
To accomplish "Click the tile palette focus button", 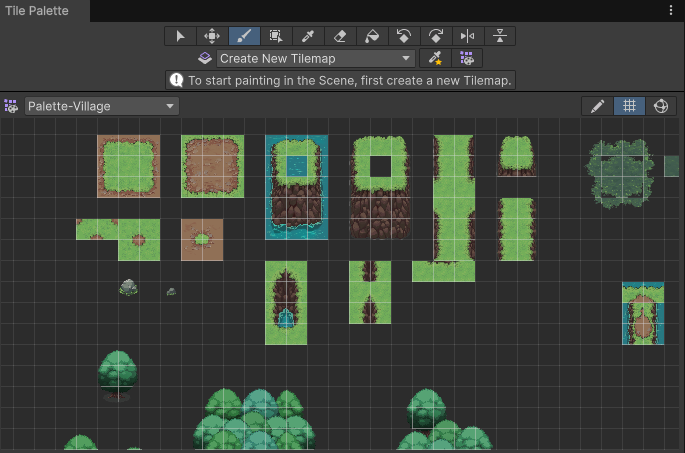I will coord(466,59).
